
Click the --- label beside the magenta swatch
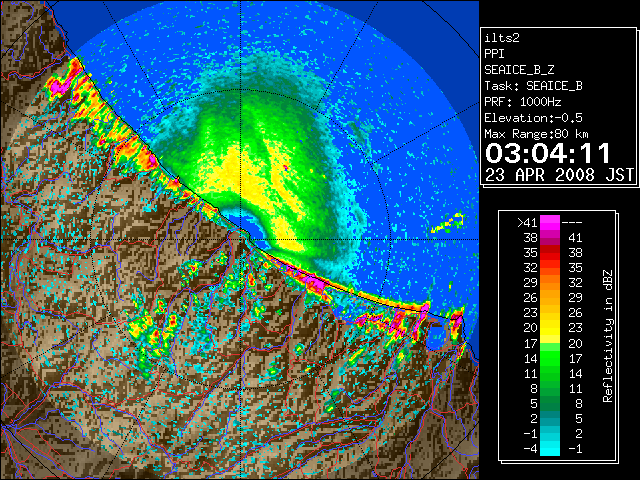[x=572, y=223]
